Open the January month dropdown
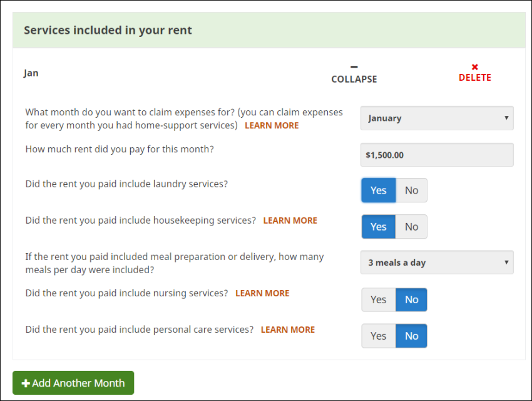Screen dimensions: 532x401 coord(437,118)
